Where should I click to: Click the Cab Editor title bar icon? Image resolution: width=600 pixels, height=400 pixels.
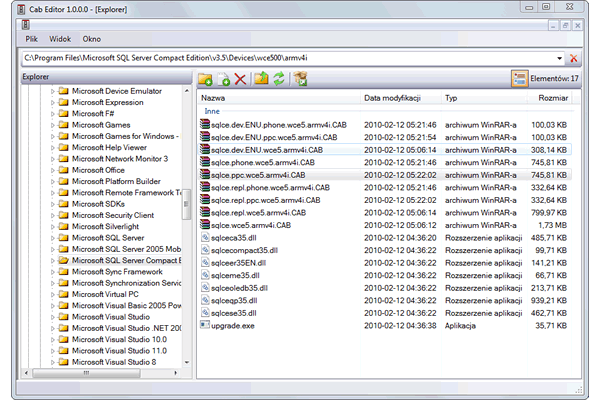(21, 10)
